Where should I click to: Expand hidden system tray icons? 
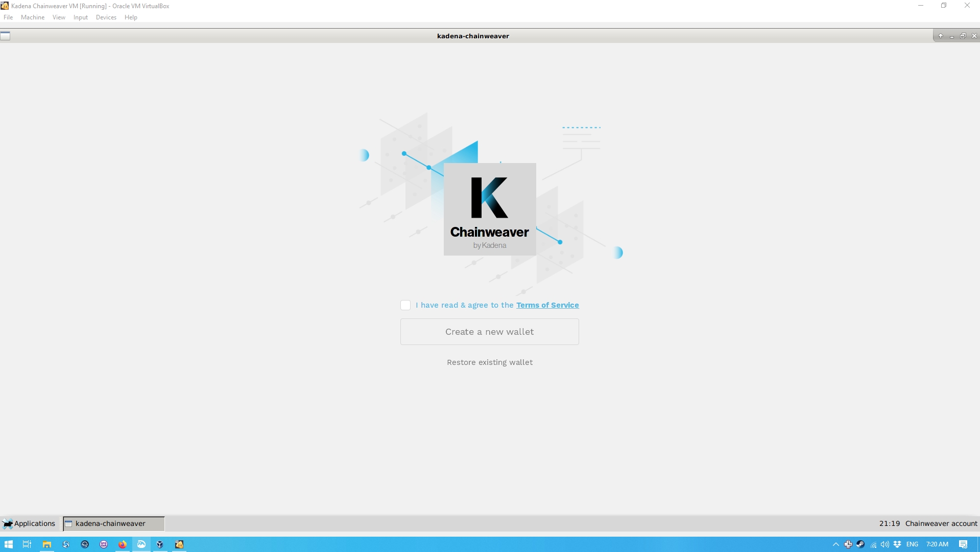(835, 544)
